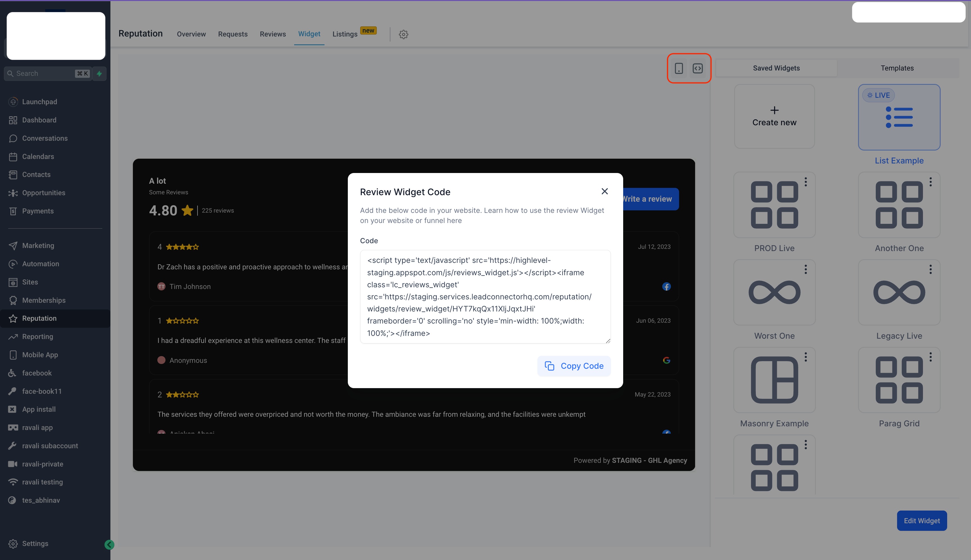
Task: Click the Edit Widget button
Action: coord(921,520)
